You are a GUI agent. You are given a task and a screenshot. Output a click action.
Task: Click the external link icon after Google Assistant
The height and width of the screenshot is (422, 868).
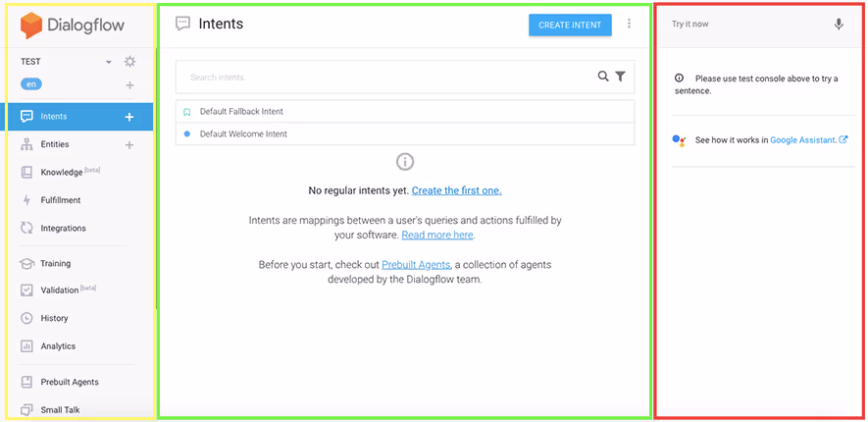pyautogui.click(x=843, y=139)
